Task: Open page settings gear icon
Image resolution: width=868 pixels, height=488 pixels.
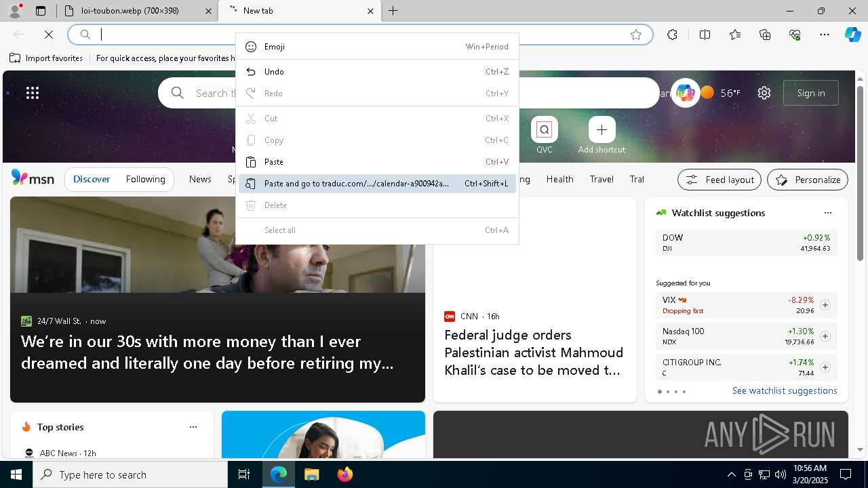Action: tap(764, 93)
